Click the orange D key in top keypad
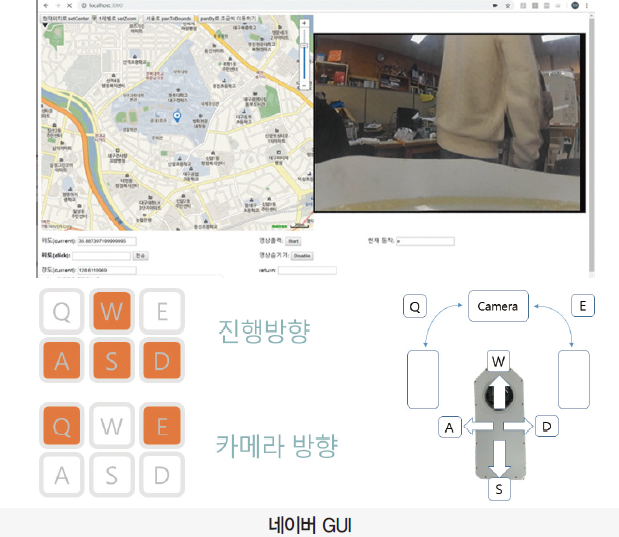The width and height of the screenshot is (619, 537). (x=162, y=361)
